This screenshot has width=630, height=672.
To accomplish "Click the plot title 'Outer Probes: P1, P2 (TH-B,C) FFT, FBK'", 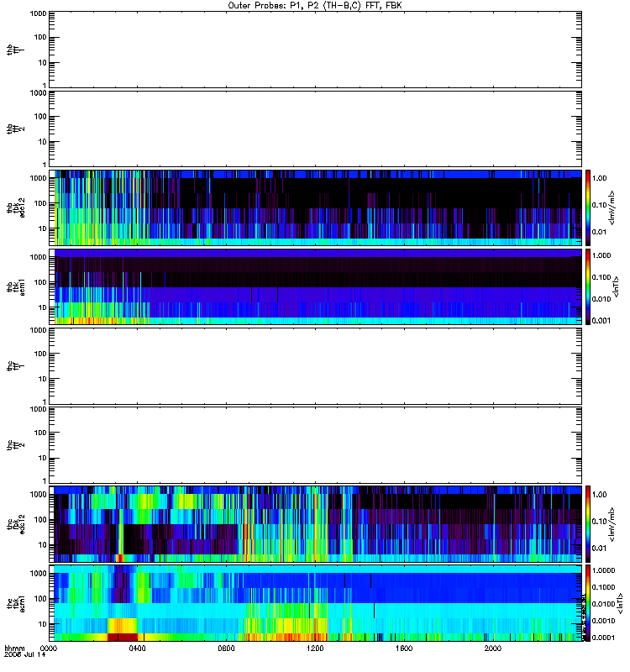I will click(x=315, y=6).
